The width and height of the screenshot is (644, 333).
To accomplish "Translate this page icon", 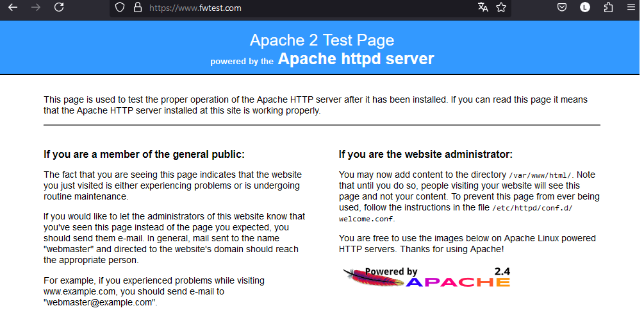I will point(483,8).
